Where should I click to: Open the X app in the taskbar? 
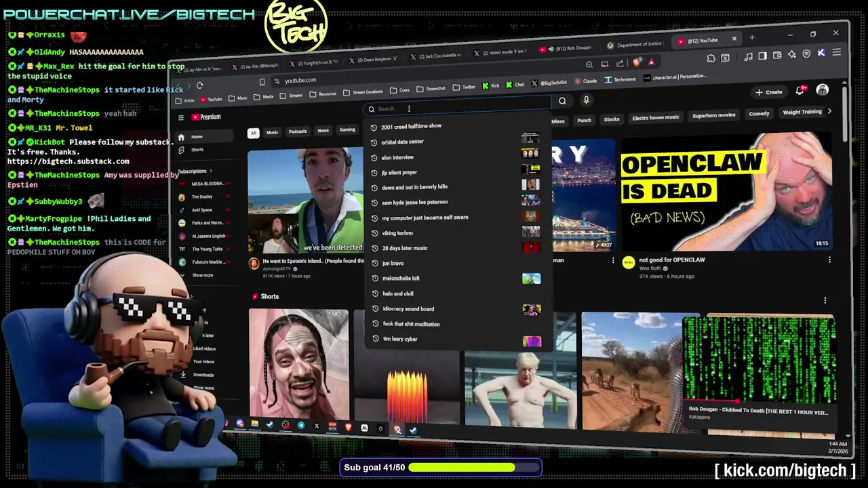(317, 426)
